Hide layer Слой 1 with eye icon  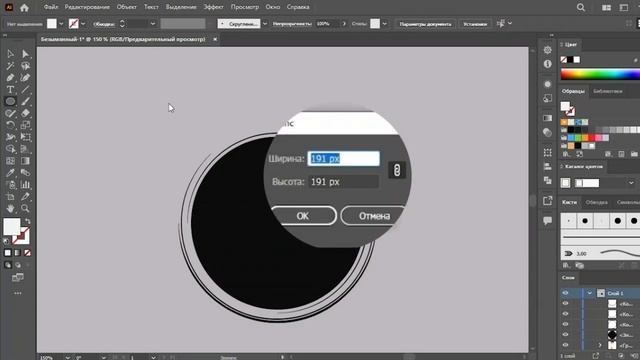pyautogui.click(x=565, y=293)
